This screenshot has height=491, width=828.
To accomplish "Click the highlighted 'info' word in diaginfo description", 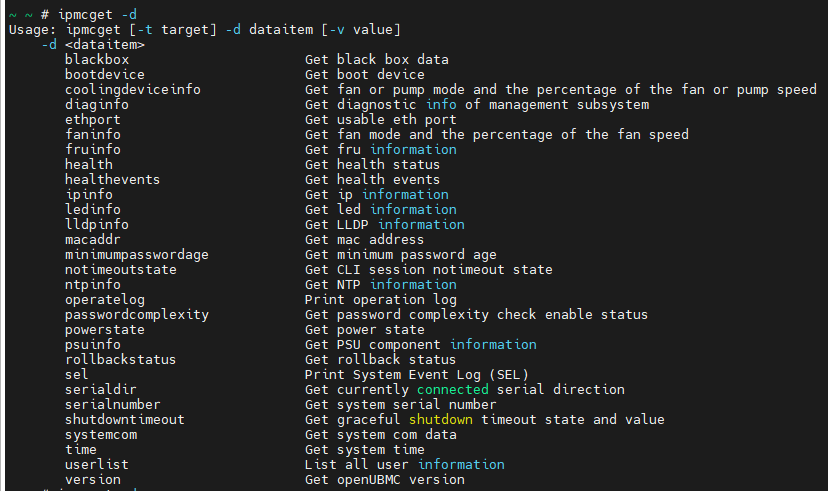I will 441,105.
